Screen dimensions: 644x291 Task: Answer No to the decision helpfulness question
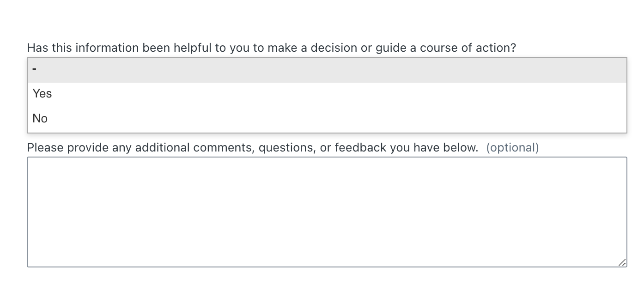point(40,119)
